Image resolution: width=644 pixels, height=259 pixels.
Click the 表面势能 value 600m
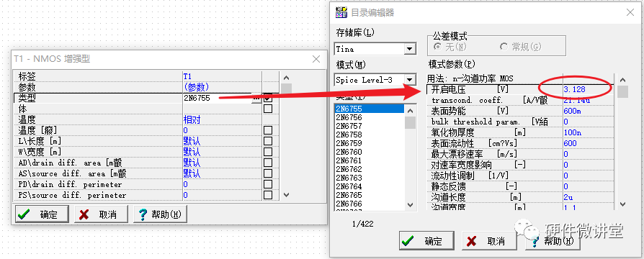click(x=571, y=112)
